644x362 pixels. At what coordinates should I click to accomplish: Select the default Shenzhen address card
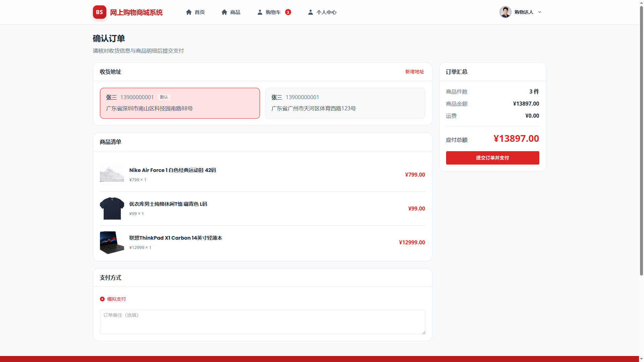pos(180,103)
